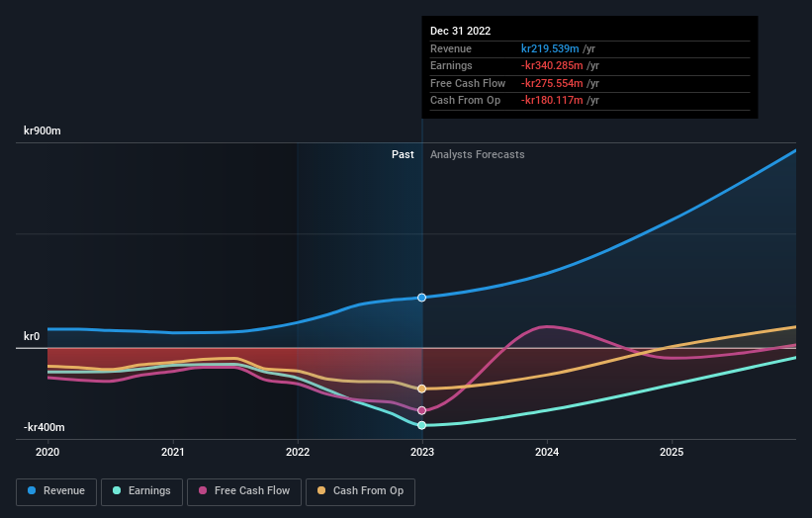Click the -kr275.554m free cash flow value

(552, 83)
